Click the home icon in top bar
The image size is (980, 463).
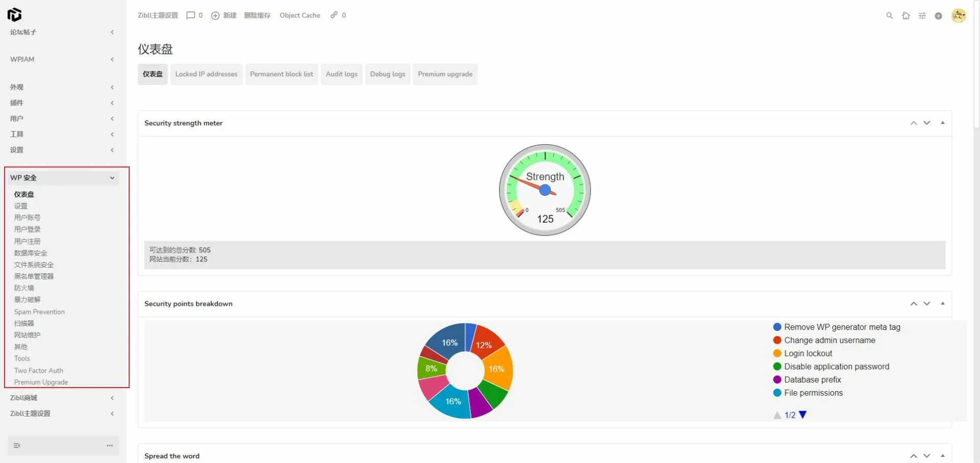tap(906, 16)
